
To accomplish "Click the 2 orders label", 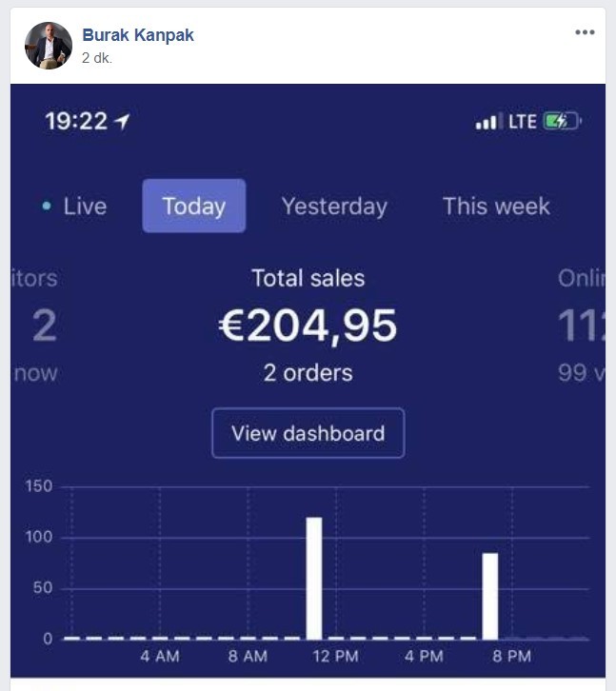I will coord(308,373).
